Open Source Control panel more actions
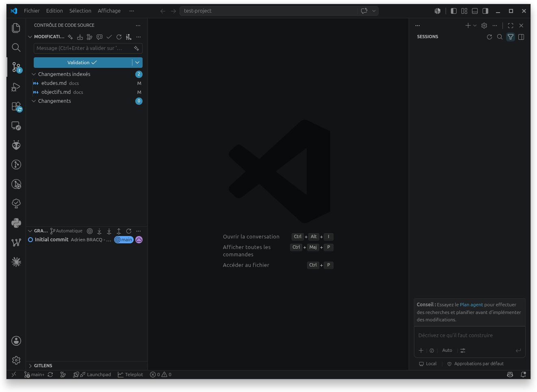 (x=138, y=26)
